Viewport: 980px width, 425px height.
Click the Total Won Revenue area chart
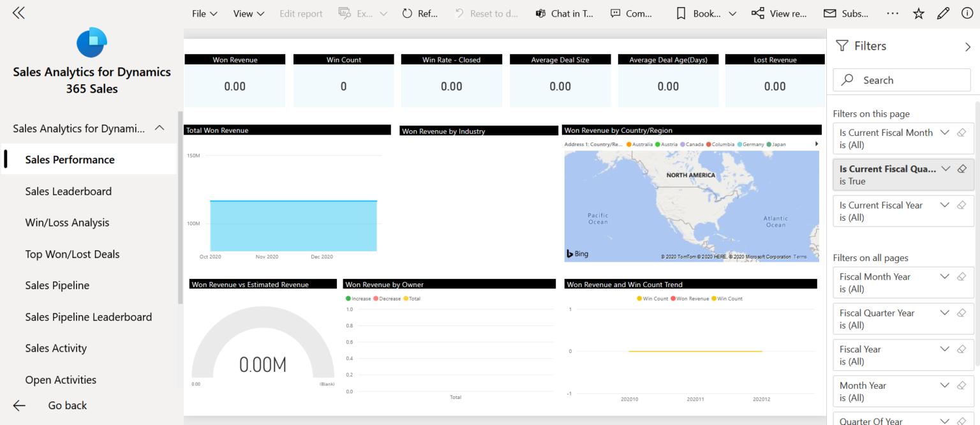[293, 226]
